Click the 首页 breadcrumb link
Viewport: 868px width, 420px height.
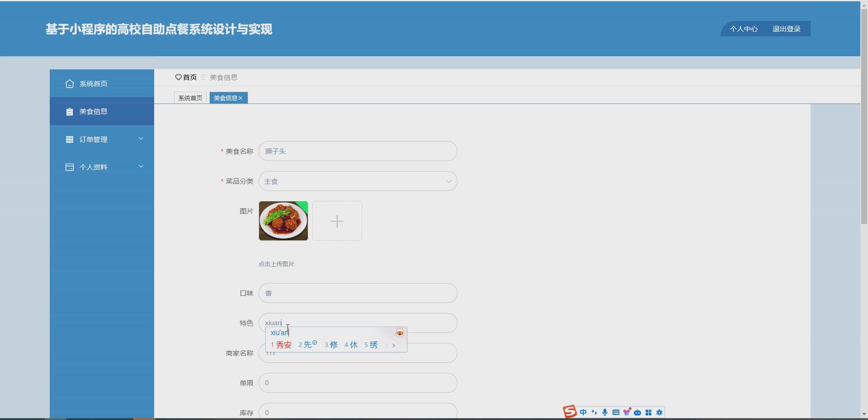[x=190, y=77]
